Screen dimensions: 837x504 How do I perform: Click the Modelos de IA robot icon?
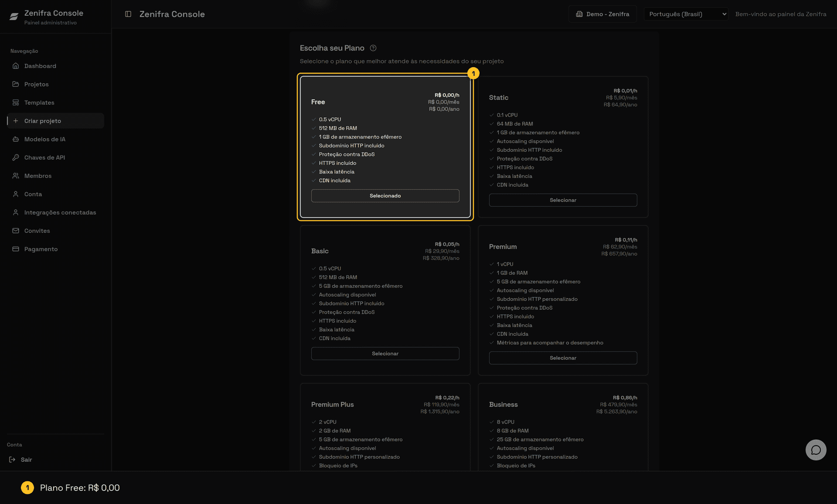tap(16, 139)
